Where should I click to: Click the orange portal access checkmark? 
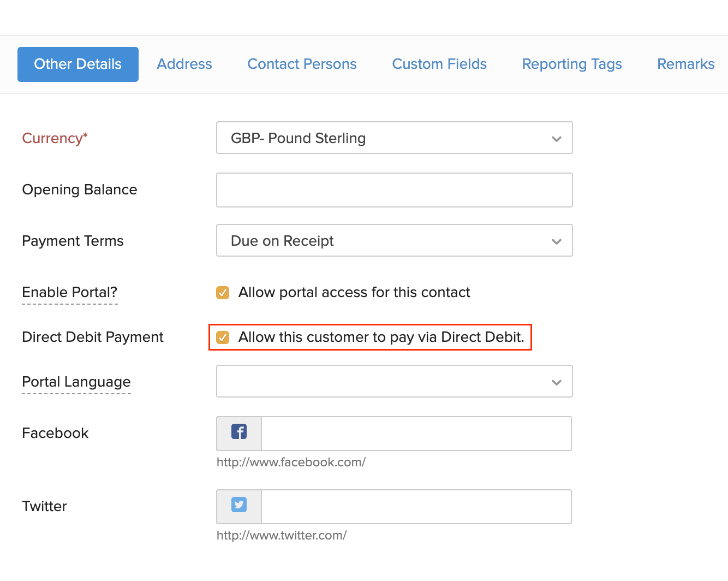(223, 293)
